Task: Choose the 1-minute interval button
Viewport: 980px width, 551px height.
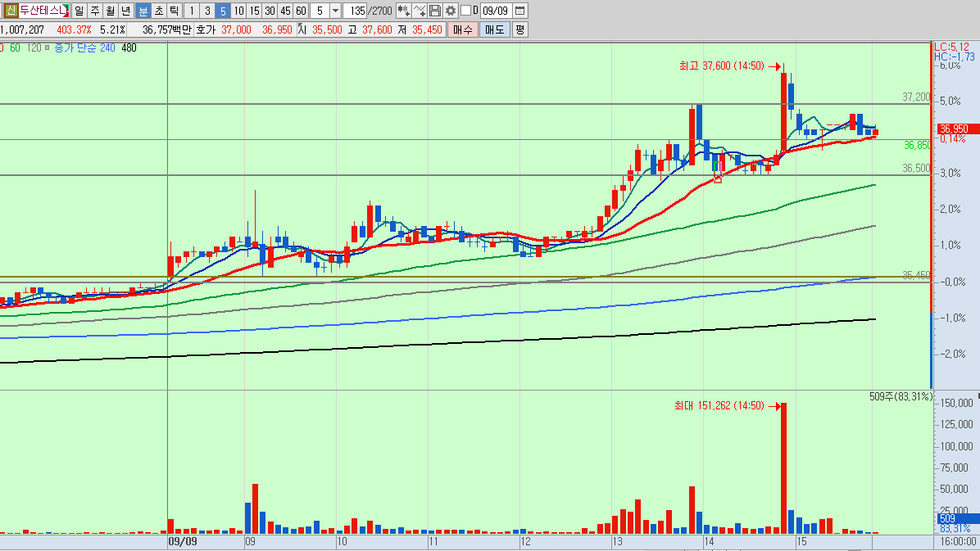Action: pos(192,11)
